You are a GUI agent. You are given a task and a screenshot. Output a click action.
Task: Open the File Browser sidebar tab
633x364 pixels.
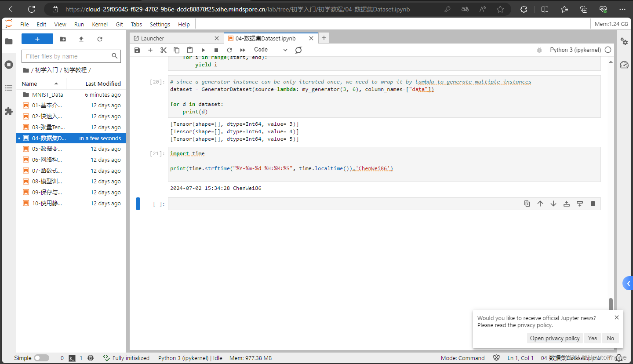[x=8, y=41]
